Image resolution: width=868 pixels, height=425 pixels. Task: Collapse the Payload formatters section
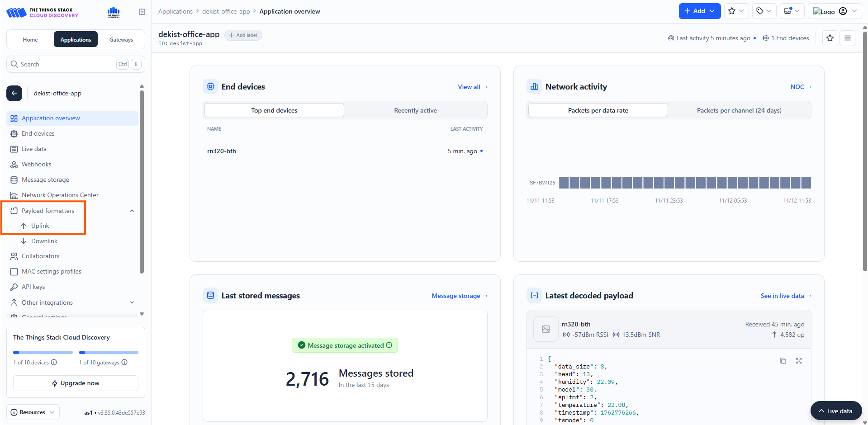pyautogui.click(x=132, y=211)
